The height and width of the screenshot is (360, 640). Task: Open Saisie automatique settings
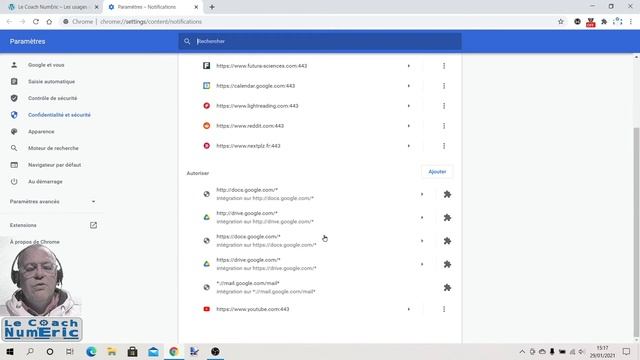[51, 82]
